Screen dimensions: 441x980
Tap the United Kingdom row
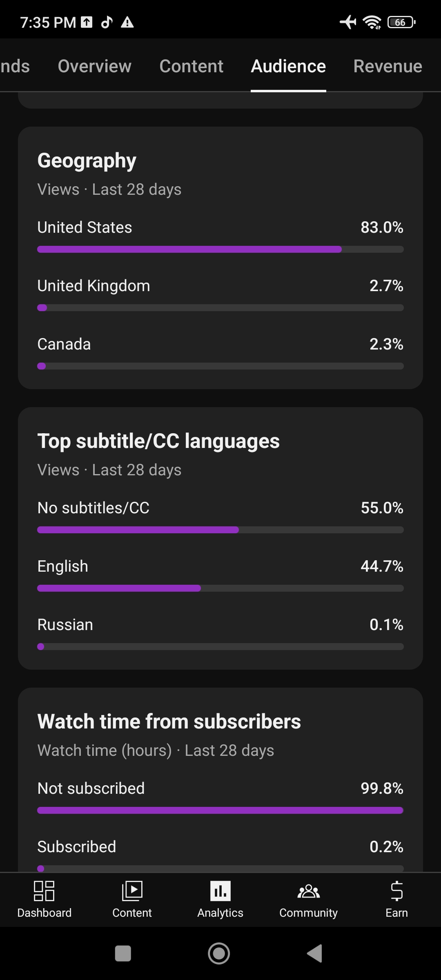point(220,295)
